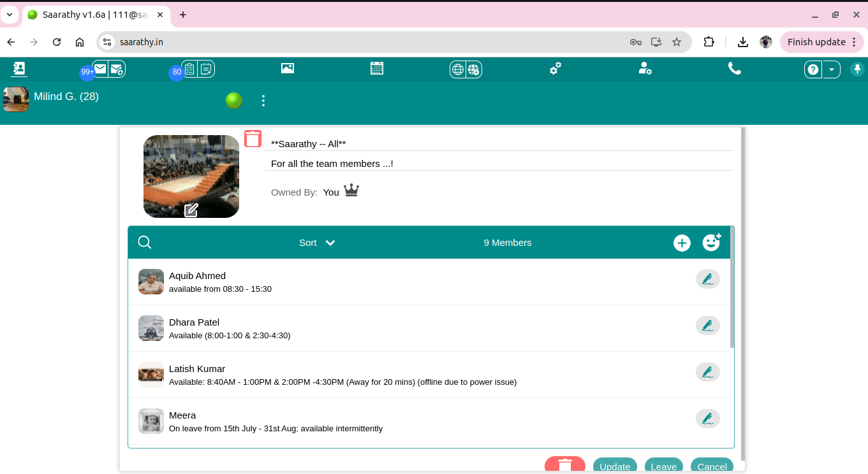The height and width of the screenshot is (474, 868).
Task: Compose a new message
Action: 117,68
